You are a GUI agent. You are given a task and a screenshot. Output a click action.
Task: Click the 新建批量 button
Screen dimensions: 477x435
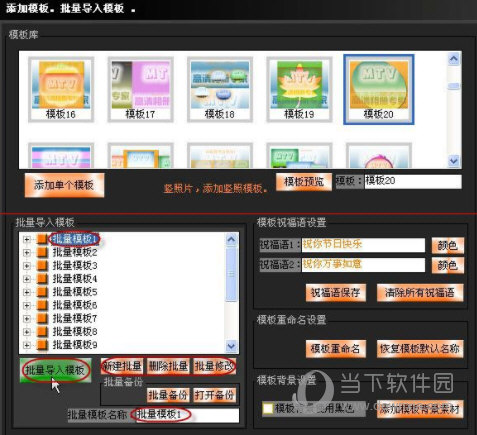tap(122, 366)
